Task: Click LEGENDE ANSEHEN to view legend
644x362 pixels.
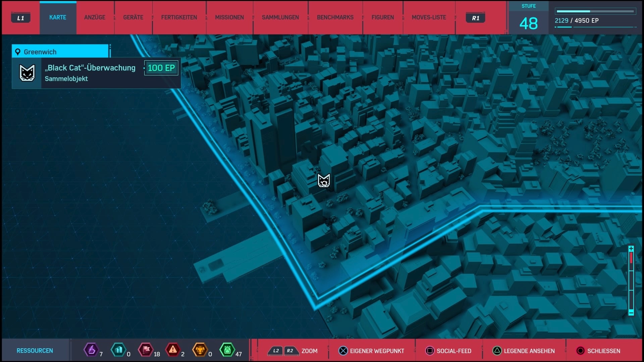Action: (529, 351)
